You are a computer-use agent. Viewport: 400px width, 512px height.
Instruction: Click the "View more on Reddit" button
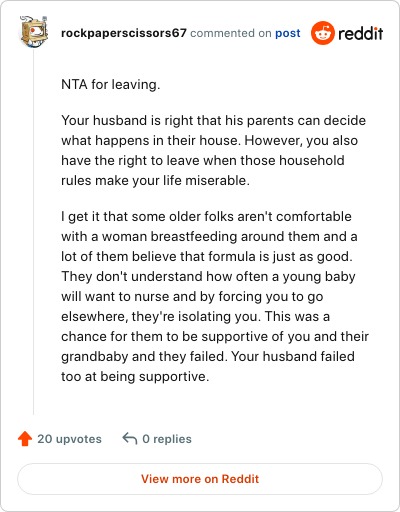200,479
